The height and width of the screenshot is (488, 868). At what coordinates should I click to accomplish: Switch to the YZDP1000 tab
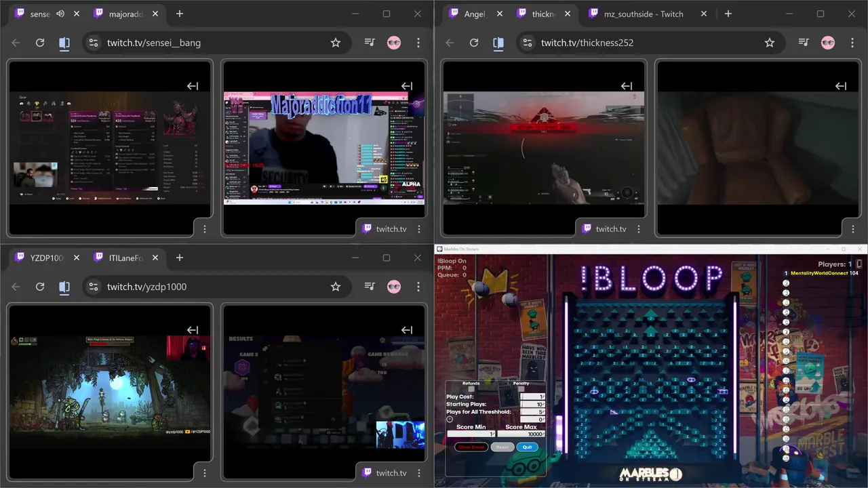point(47,258)
